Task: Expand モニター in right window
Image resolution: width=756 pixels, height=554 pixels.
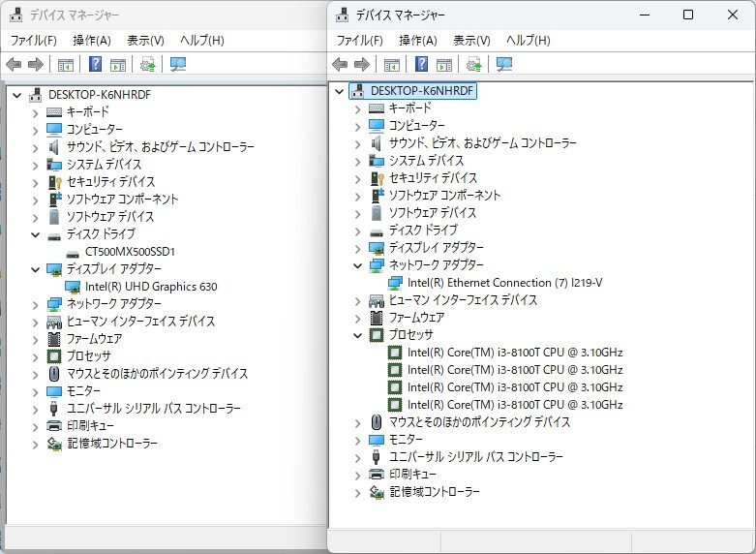Action: point(357,440)
